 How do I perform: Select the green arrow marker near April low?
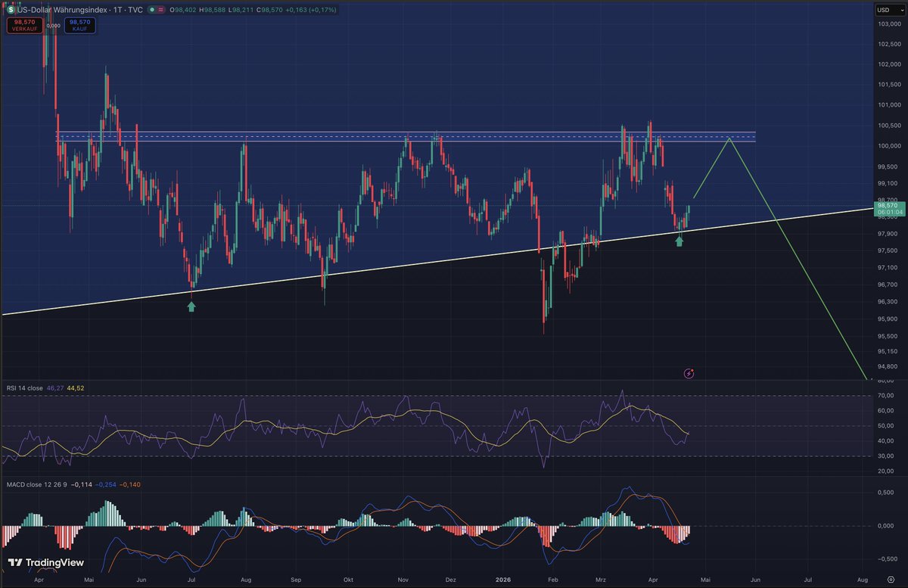679,240
